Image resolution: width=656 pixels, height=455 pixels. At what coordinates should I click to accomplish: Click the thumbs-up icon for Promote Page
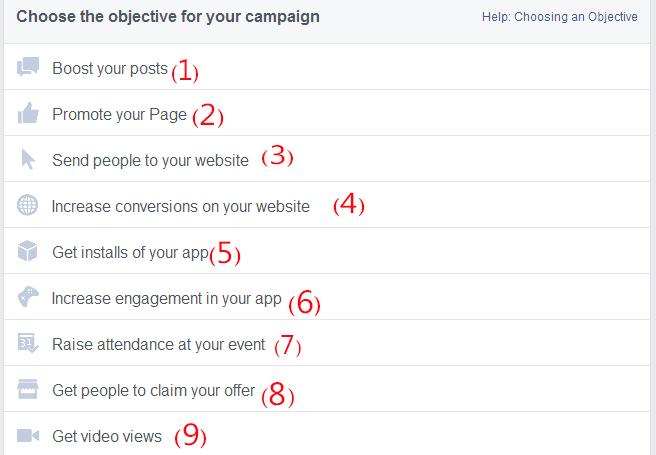[28, 113]
